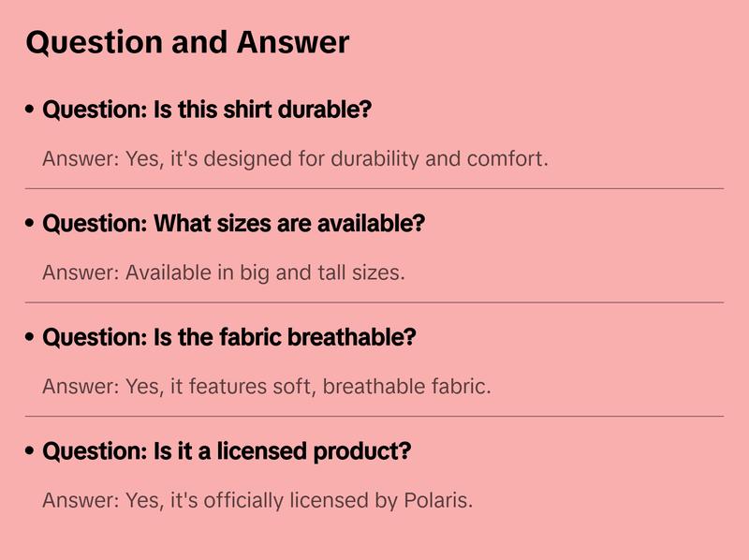749x560 pixels.
Task: Click the bullet beside the licensed product question
Action: [x=31, y=452]
